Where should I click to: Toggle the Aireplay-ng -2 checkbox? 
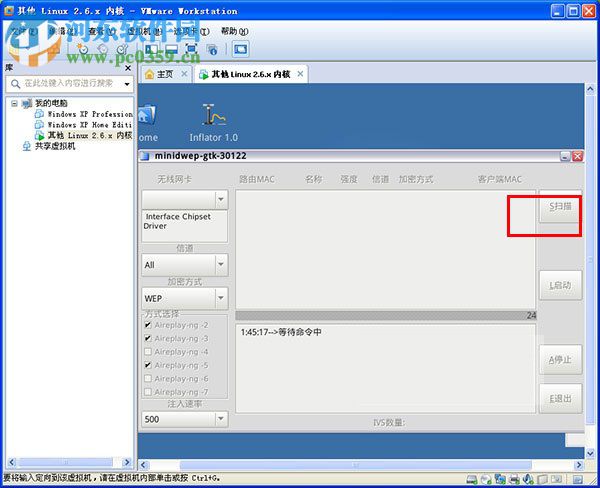pos(148,325)
